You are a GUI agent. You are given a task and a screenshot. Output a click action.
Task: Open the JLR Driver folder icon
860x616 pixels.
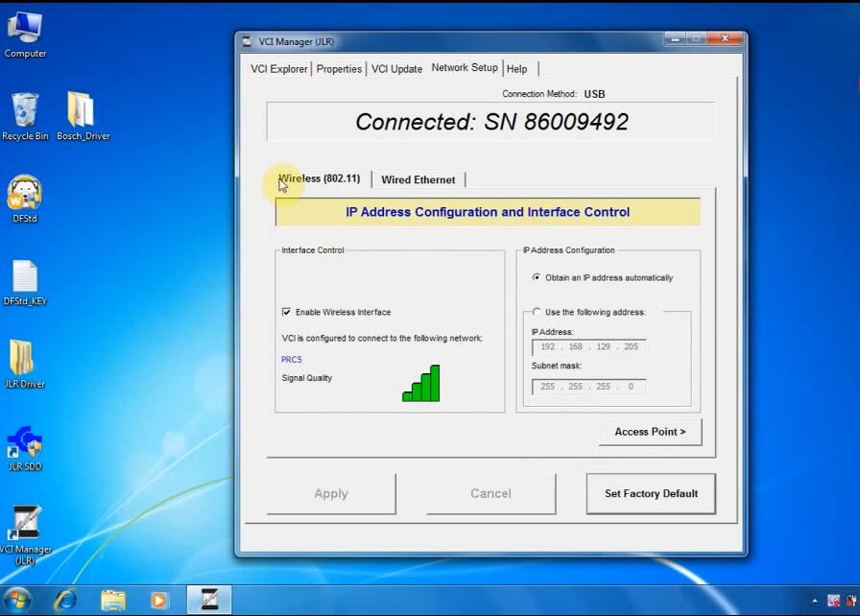[25, 365]
